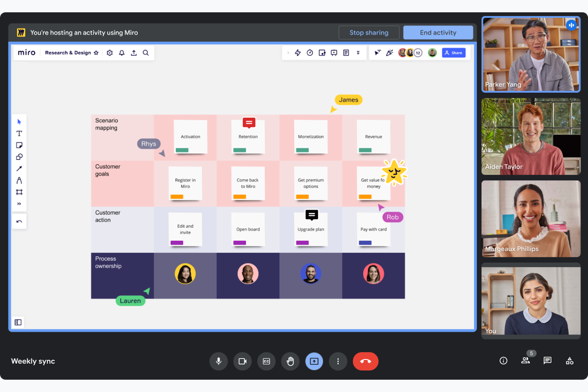Click Parker Yang's video tile
The image size is (588, 392).
click(x=531, y=54)
